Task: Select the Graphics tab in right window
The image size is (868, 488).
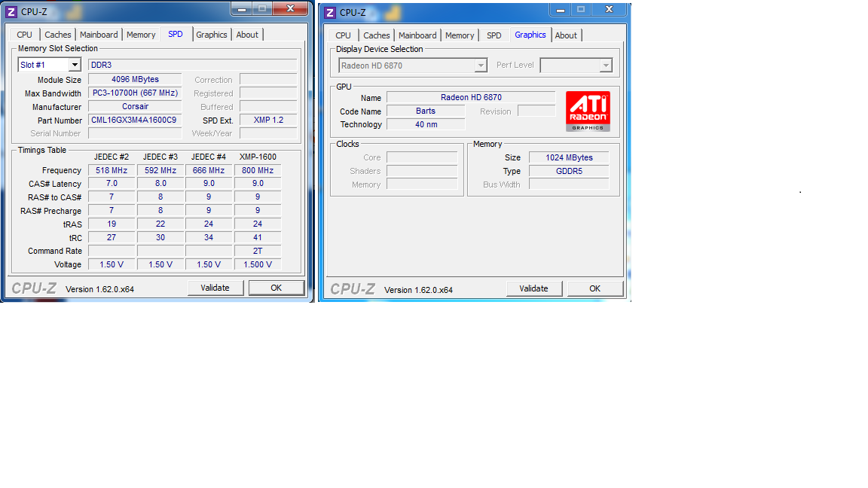Action: (x=530, y=35)
